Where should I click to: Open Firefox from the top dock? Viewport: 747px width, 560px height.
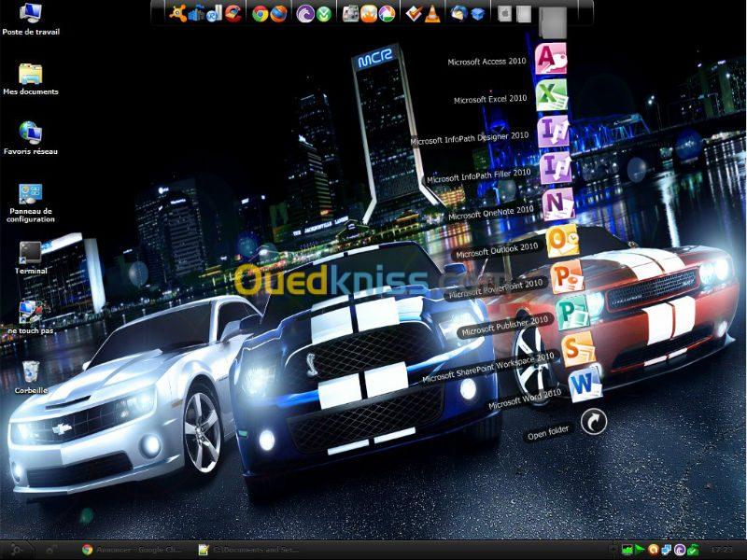[x=278, y=14]
